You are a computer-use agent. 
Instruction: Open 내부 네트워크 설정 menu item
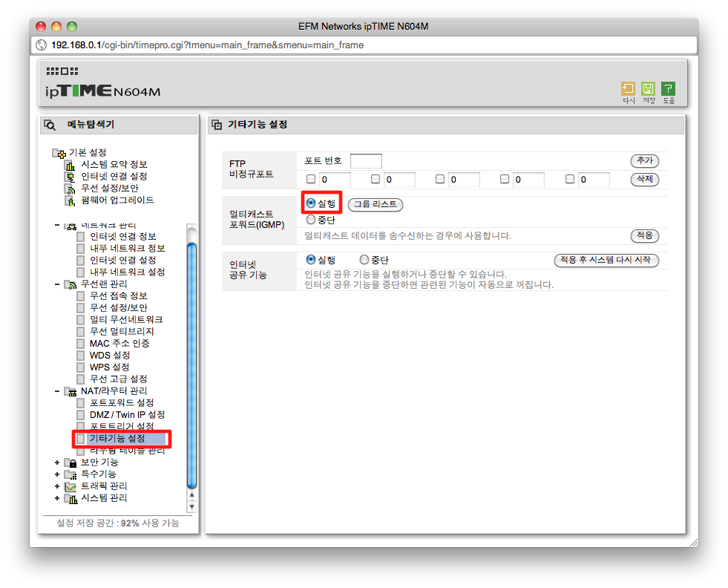(127, 272)
